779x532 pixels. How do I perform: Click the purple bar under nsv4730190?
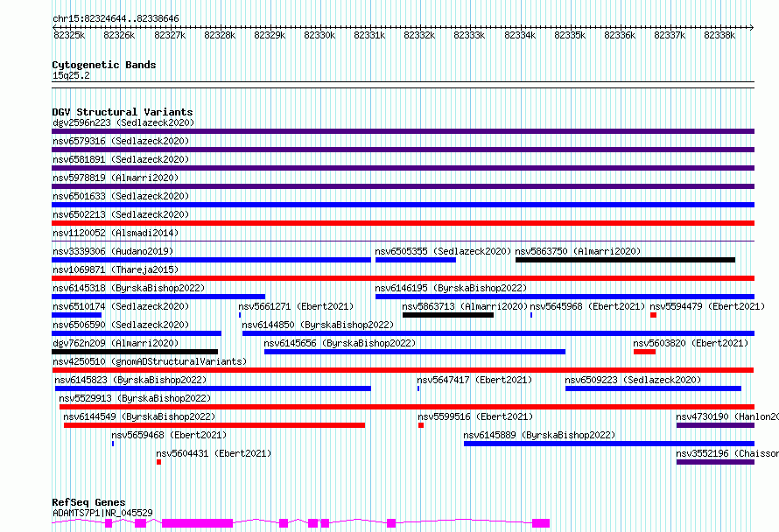715,425
